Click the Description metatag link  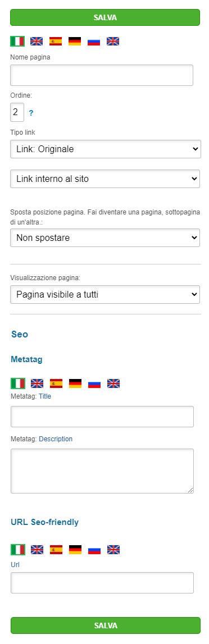tap(56, 439)
